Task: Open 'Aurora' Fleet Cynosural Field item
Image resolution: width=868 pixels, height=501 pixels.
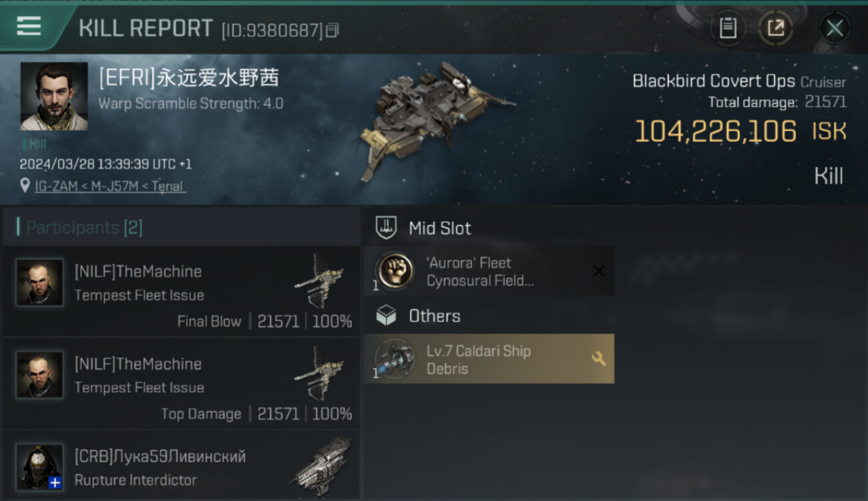Action: [489, 271]
